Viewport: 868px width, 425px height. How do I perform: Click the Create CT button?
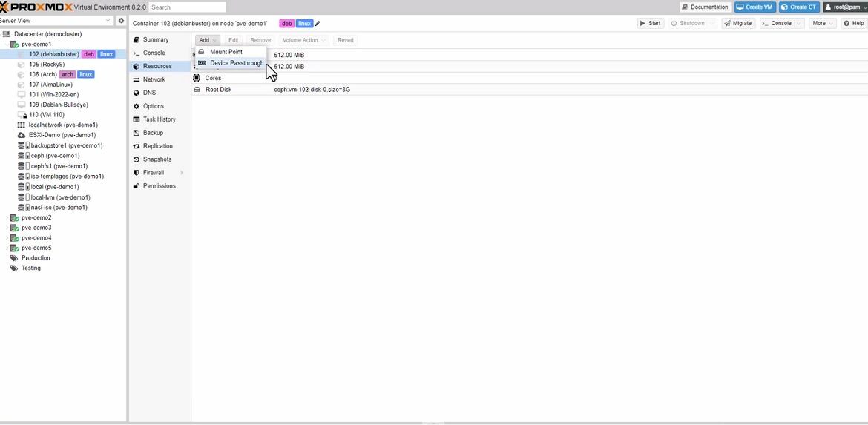pyautogui.click(x=799, y=7)
